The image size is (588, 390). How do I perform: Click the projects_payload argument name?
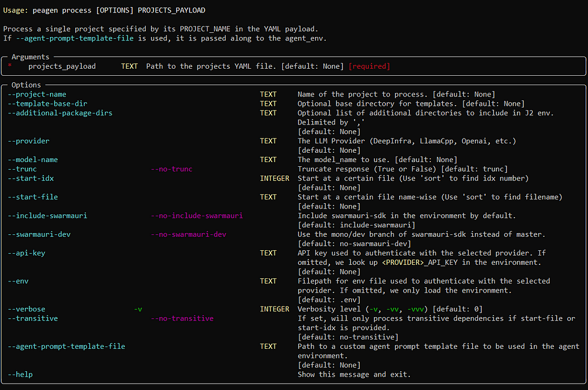coord(62,66)
